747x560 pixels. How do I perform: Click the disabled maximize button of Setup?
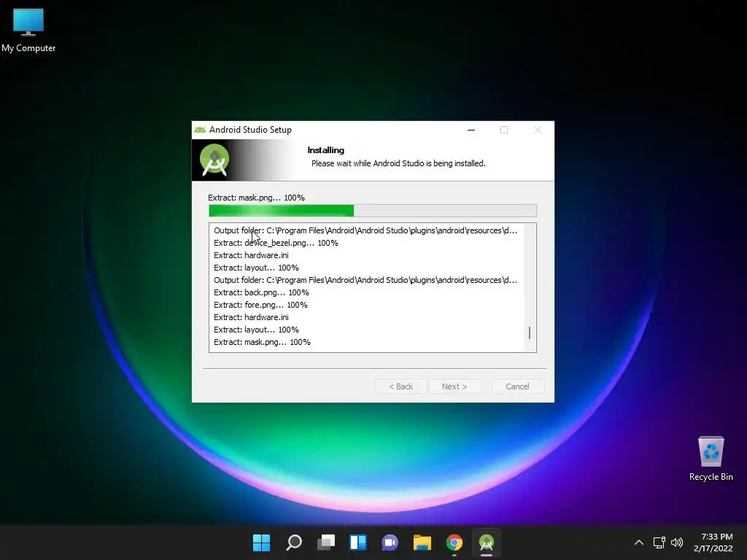504,130
